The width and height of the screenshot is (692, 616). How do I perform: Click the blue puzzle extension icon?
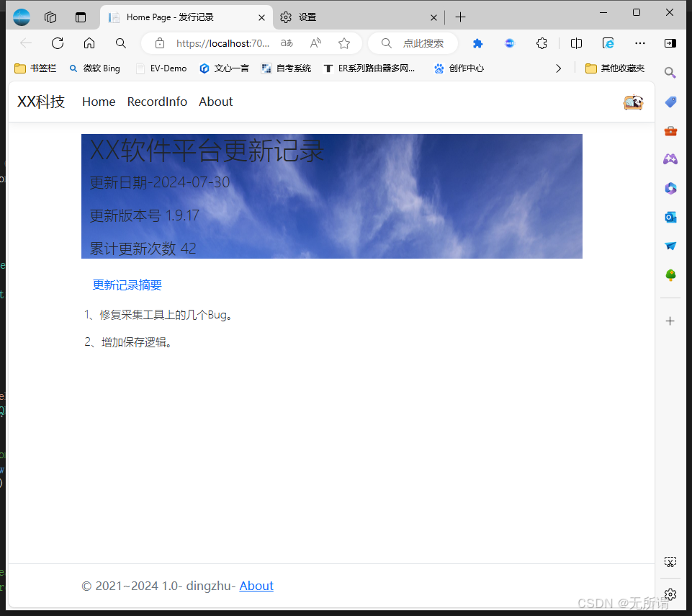tap(477, 43)
